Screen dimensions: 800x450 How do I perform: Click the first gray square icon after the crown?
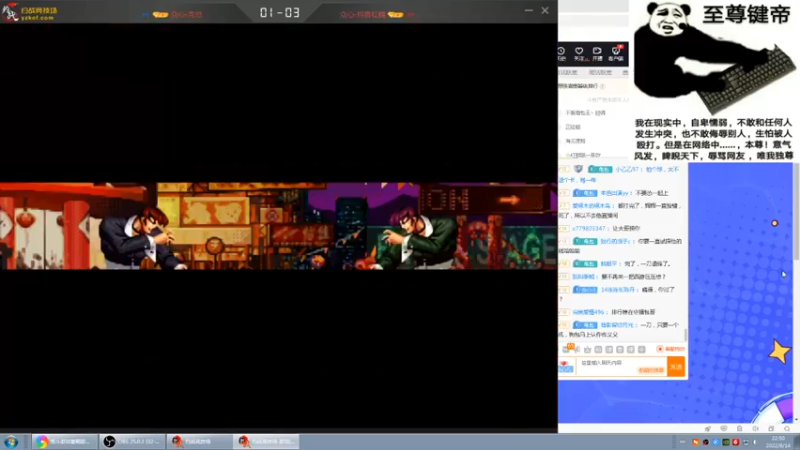coord(598,349)
